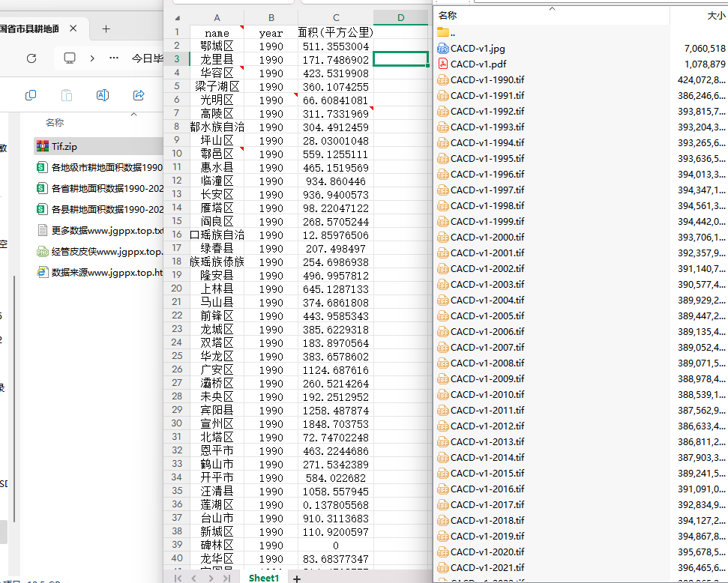Select 各县耕地面积数据1990 spreadsheet file
728x583 pixels.
99,209
